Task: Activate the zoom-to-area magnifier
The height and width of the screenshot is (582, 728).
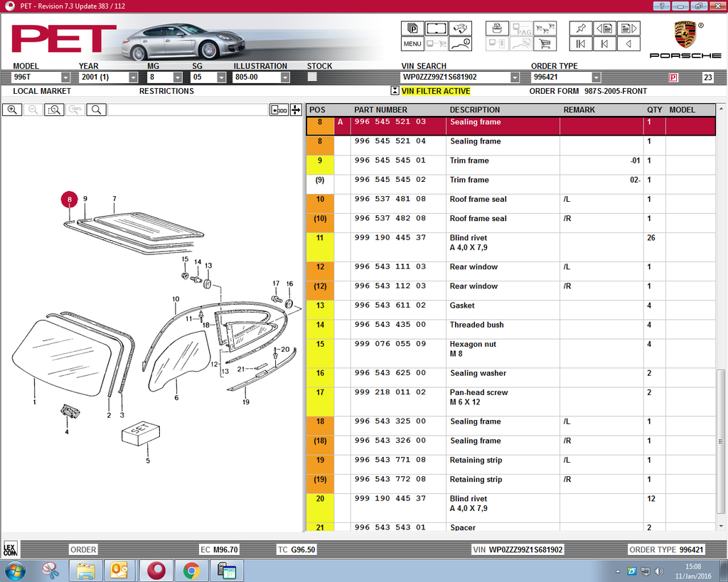Action: tap(54, 110)
